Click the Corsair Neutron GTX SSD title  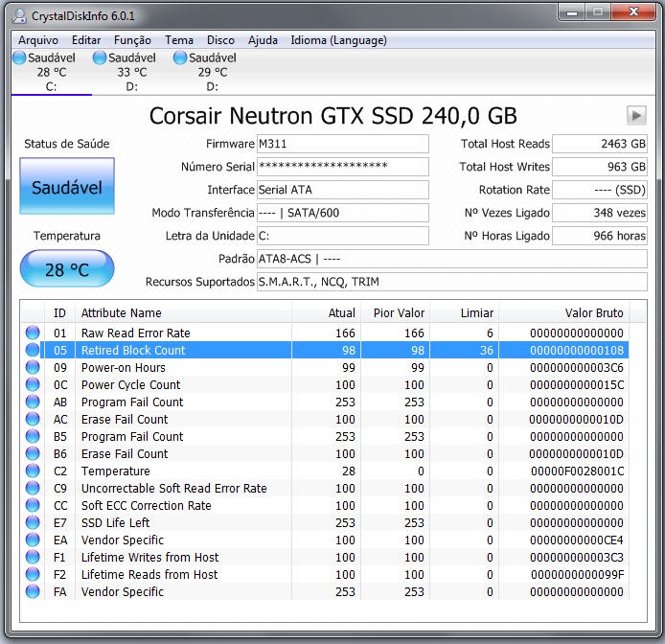[333, 116]
